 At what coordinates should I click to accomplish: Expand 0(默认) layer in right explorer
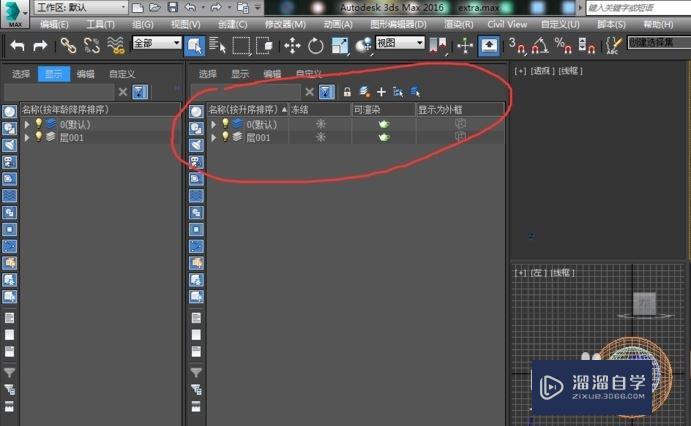[213, 125]
